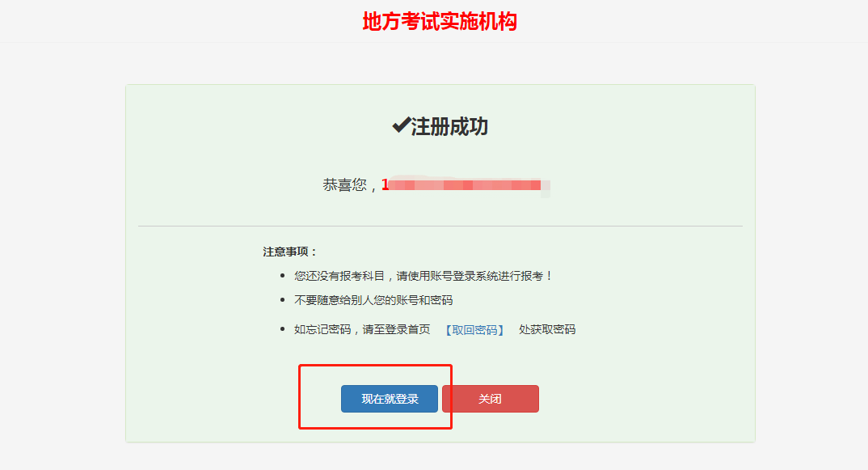Click the 处获取密码 text after the link
Image resolution: width=868 pixels, height=470 pixels.
click(x=547, y=330)
